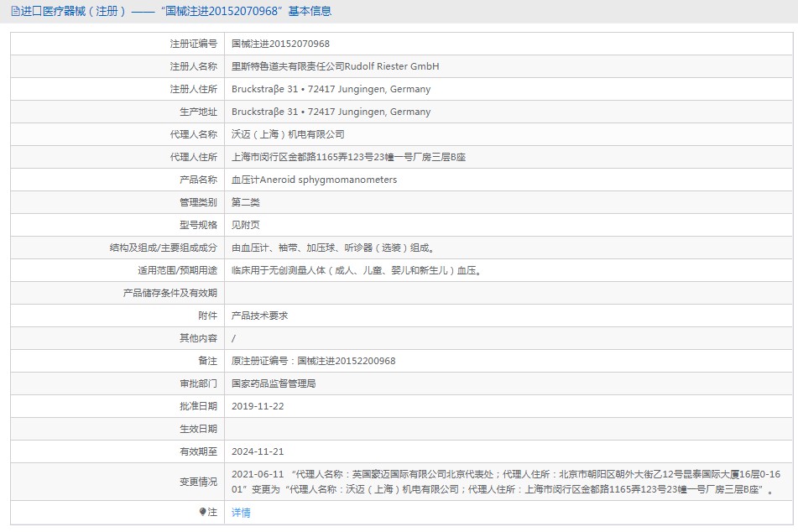This screenshot has height=532, width=798.
Task: Click the marker icon beside the 注 label
Action: tap(202, 512)
